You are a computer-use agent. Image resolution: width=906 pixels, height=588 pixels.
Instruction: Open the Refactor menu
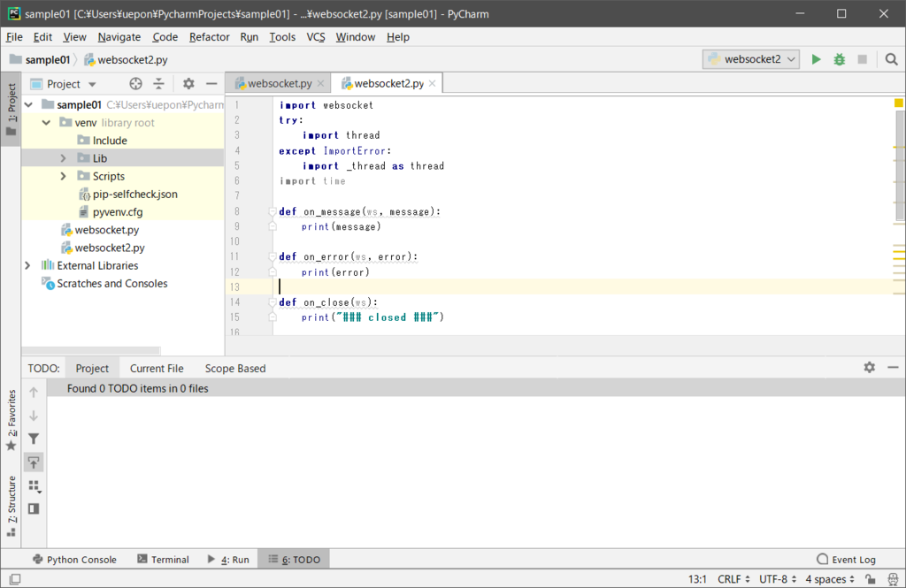(209, 37)
